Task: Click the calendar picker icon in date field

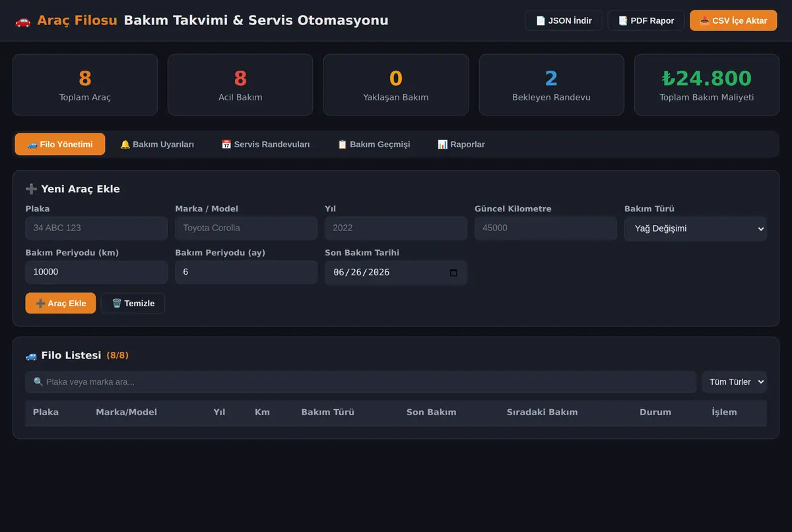Action: tap(453, 273)
